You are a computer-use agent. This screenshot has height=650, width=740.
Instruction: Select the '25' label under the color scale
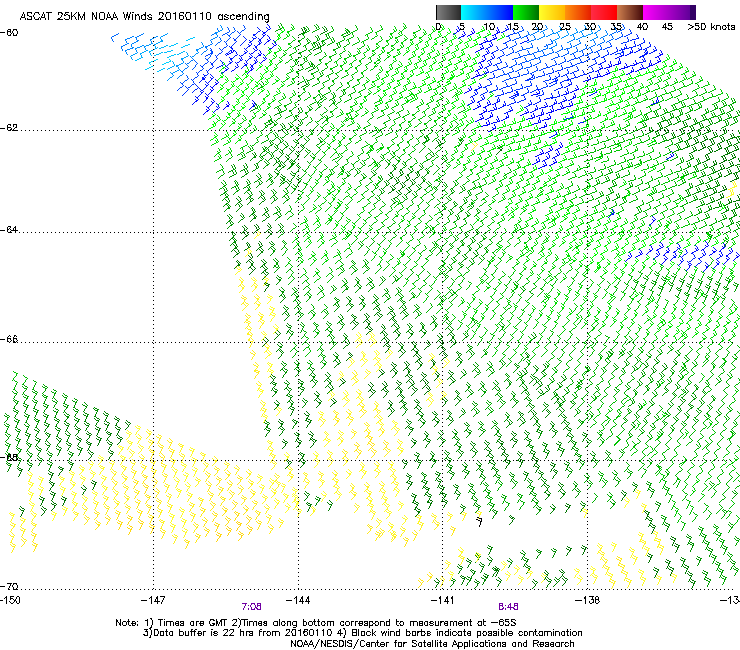[565, 26]
